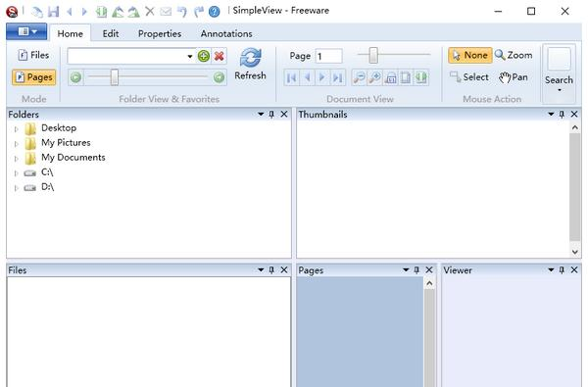Open Help with the blue question mark

pos(214,12)
